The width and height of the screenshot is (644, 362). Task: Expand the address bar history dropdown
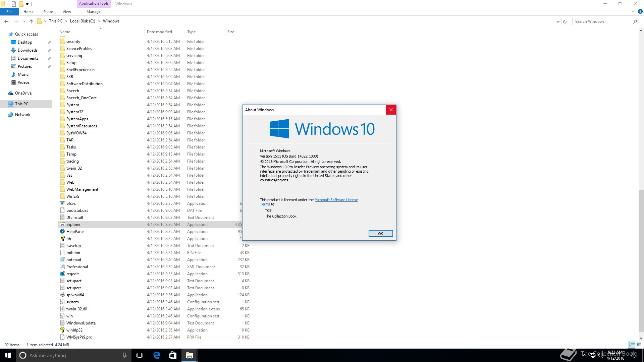point(558,21)
